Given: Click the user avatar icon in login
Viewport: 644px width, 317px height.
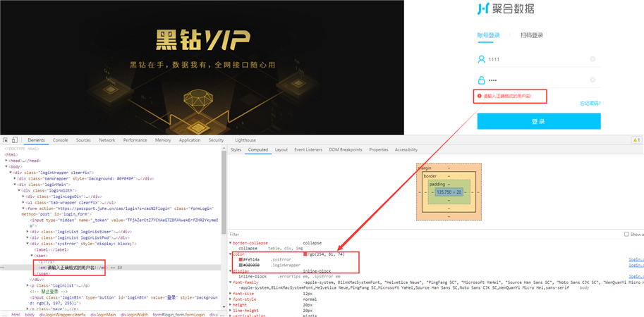Looking at the screenshot, I should 481,59.
